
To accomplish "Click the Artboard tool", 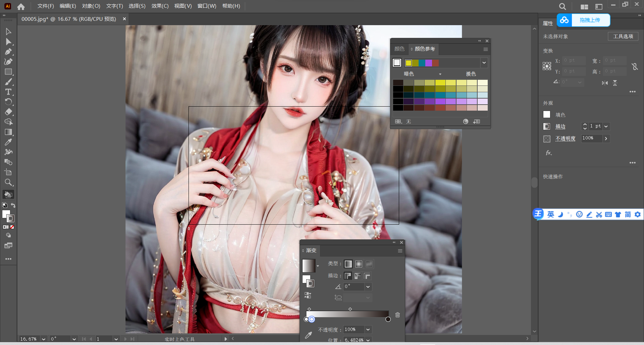I will pos(8,172).
